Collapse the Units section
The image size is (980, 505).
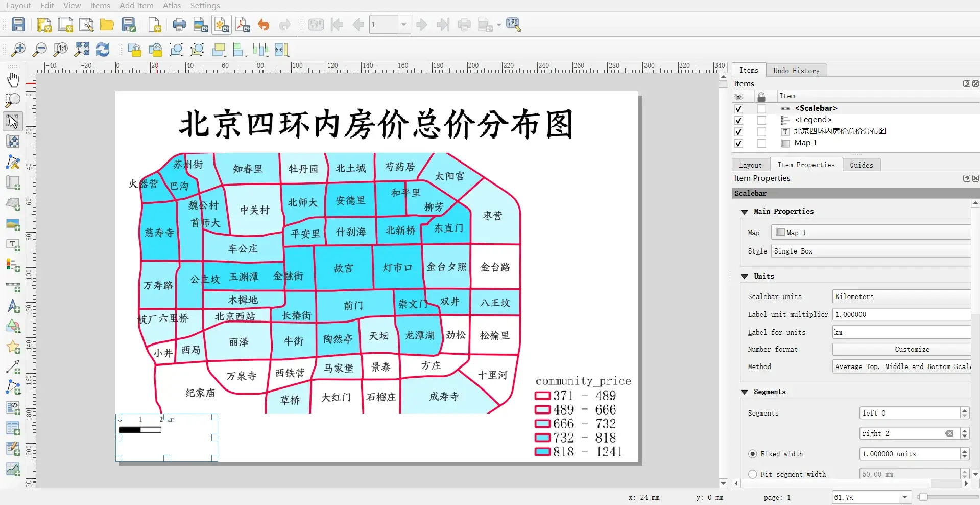pos(745,277)
